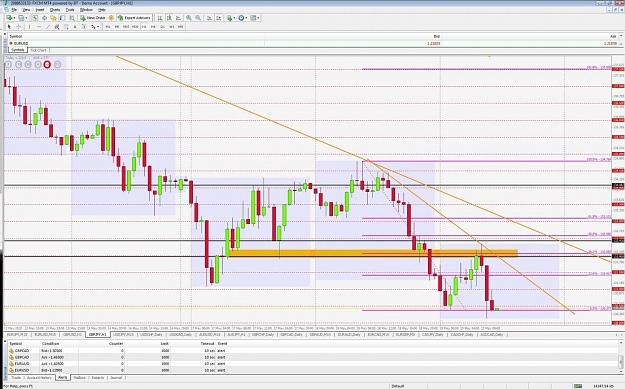Switch to H4 timeframe
Screen dimensions: 625x389
(x=153, y=27)
